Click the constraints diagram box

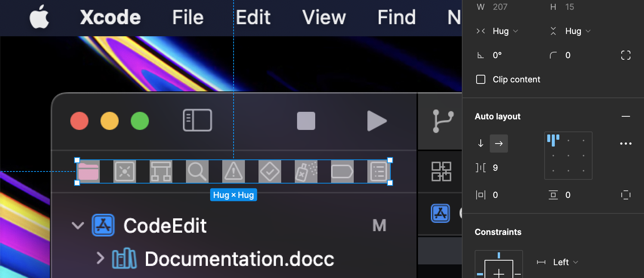click(499, 264)
